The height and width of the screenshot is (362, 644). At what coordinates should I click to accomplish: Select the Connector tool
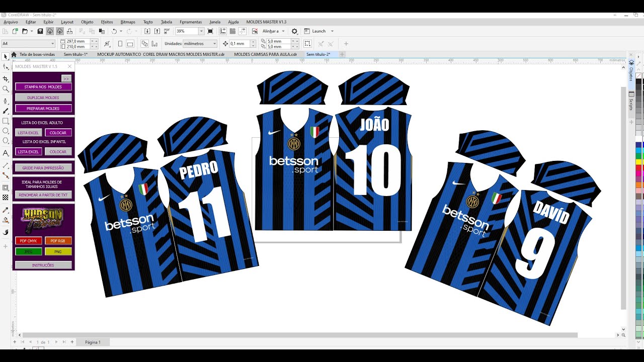coord(6,175)
